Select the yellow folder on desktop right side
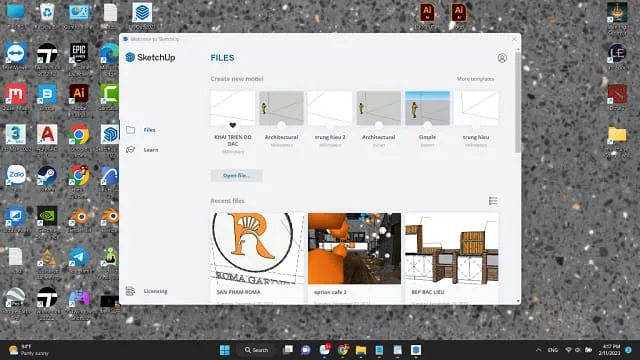 [x=617, y=139]
